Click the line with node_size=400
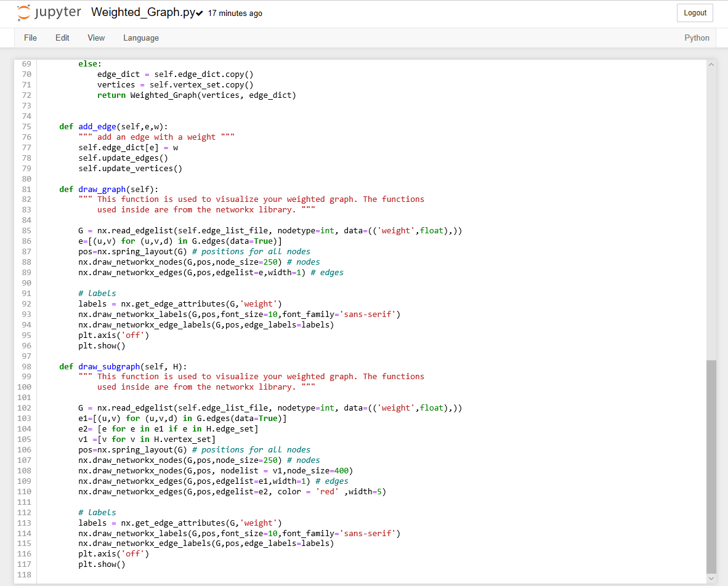The image size is (728, 586). tap(216, 470)
